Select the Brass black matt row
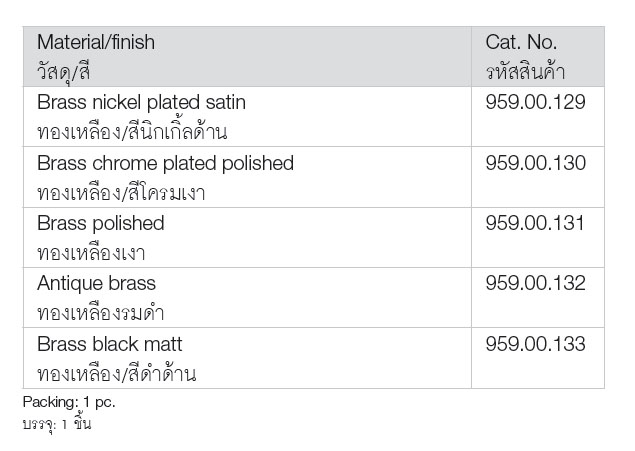Viewport: 635px width, 451px height. (x=314, y=358)
